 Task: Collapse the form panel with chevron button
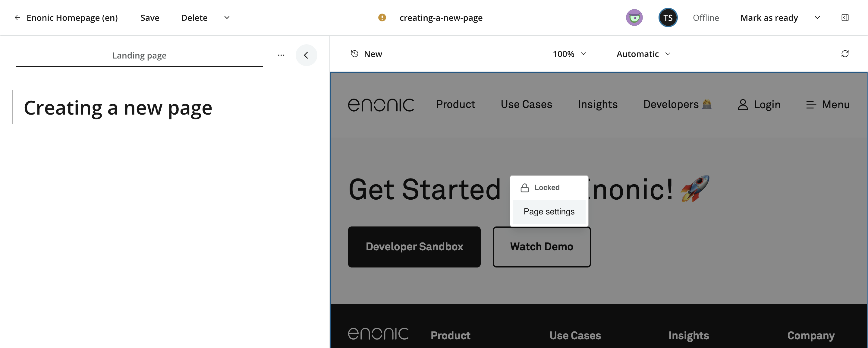click(306, 55)
